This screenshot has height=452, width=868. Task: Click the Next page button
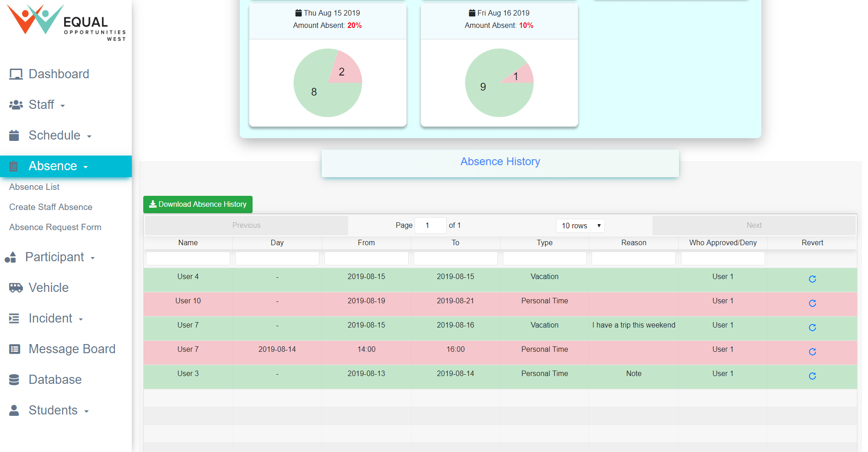tap(754, 226)
